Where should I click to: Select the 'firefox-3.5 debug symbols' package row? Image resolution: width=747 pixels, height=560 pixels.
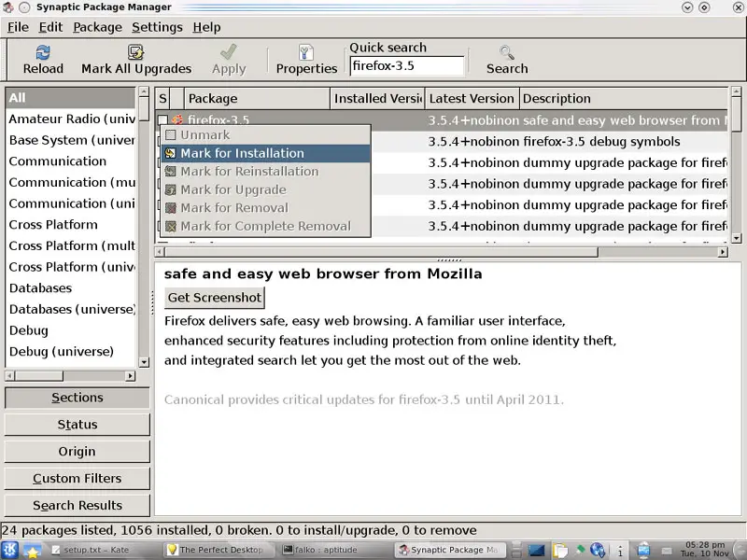(x=549, y=142)
